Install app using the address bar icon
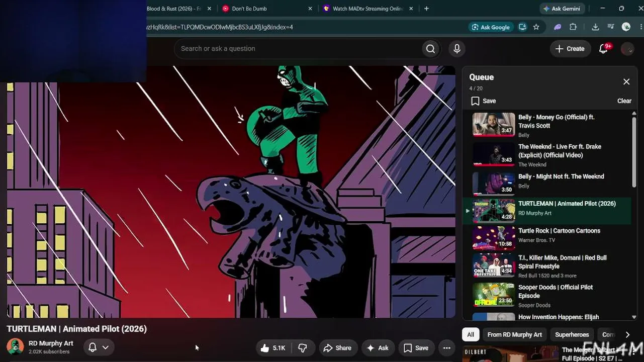644x362 pixels. pyautogui.click(x=523, y=27)
